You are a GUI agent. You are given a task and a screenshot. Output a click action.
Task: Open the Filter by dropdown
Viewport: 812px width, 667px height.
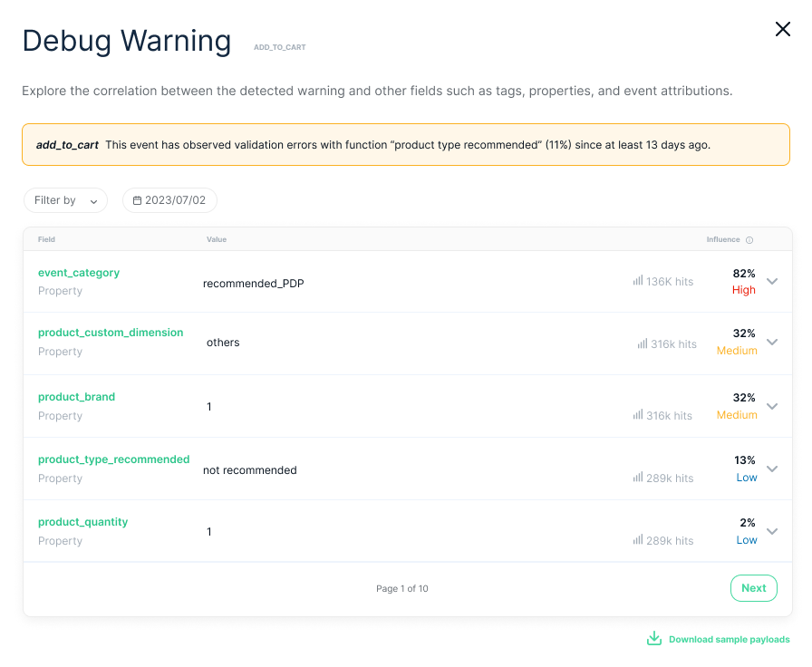click(x=65, y=200)
